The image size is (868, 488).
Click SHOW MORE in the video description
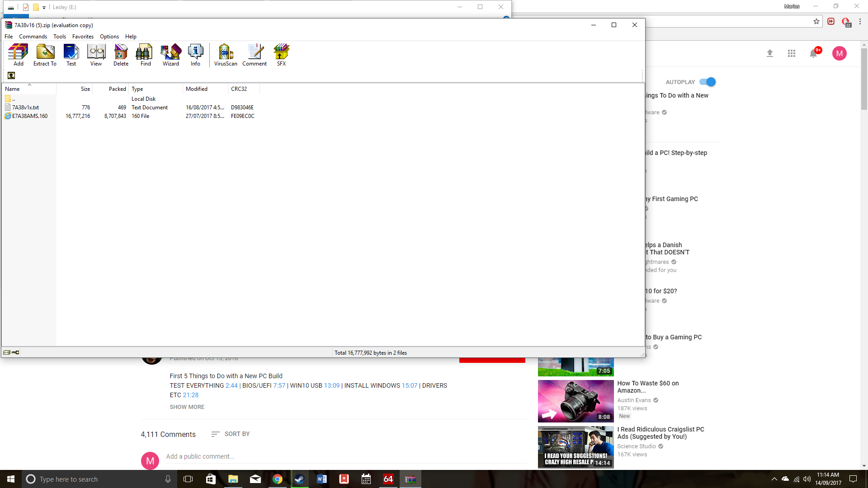[187, 407]
